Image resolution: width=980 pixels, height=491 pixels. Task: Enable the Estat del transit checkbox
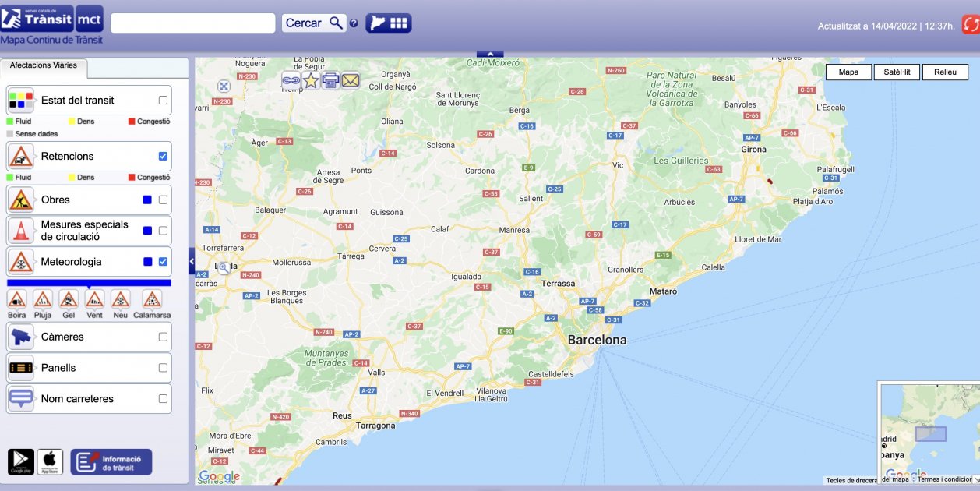pyautogui.click(x=163, y=100)
